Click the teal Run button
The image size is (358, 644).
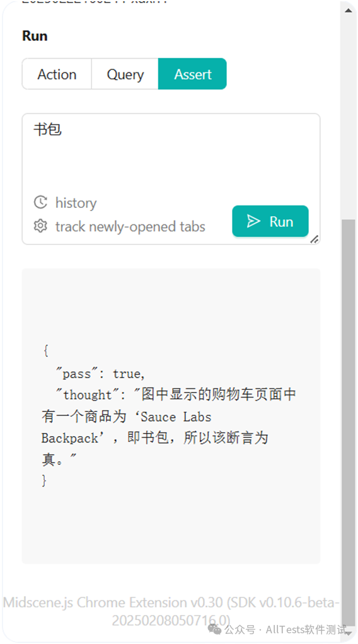[x=270, y=221]
